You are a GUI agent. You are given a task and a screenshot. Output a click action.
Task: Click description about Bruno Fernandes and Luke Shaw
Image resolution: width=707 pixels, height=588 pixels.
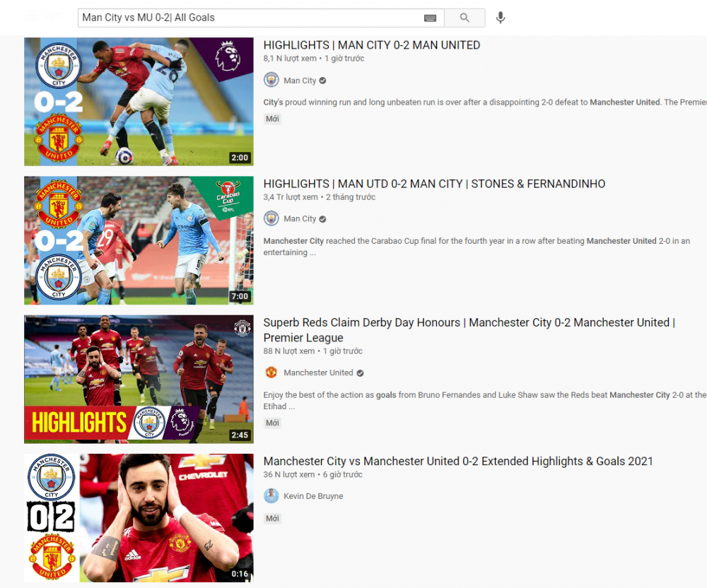coord(485,401)
